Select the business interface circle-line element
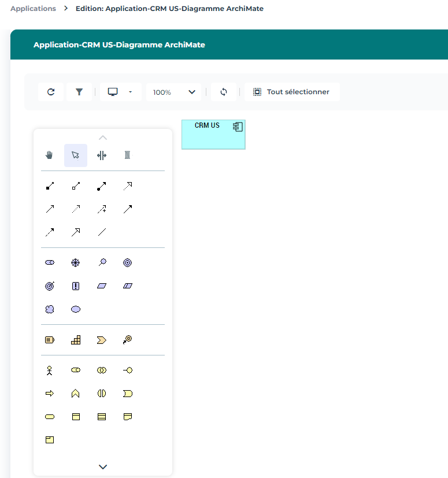Screen dimensions: 448x478 pyautogui.click(x=128, y=370)
